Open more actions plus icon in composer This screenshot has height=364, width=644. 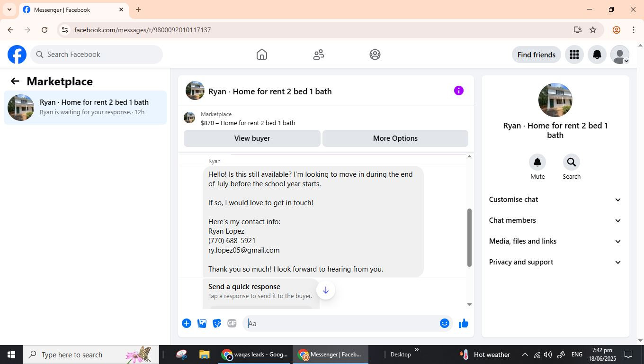point(187,323)
